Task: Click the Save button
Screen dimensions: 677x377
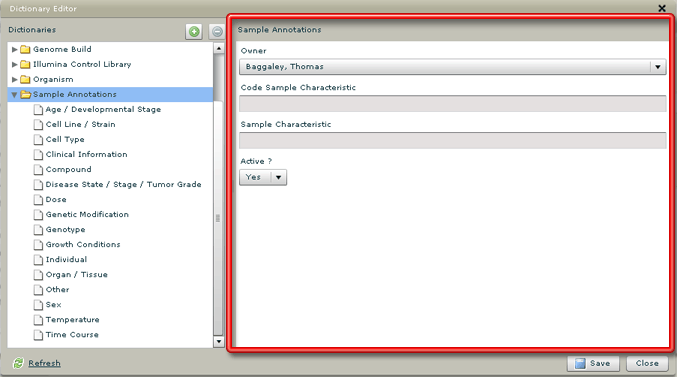Action: click(593, 364)
